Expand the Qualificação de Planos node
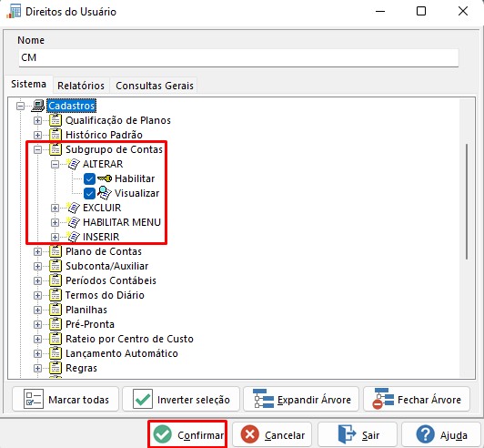Image resolution: width=484 pixels, height=448 pixels. click(x=37, y=120)
